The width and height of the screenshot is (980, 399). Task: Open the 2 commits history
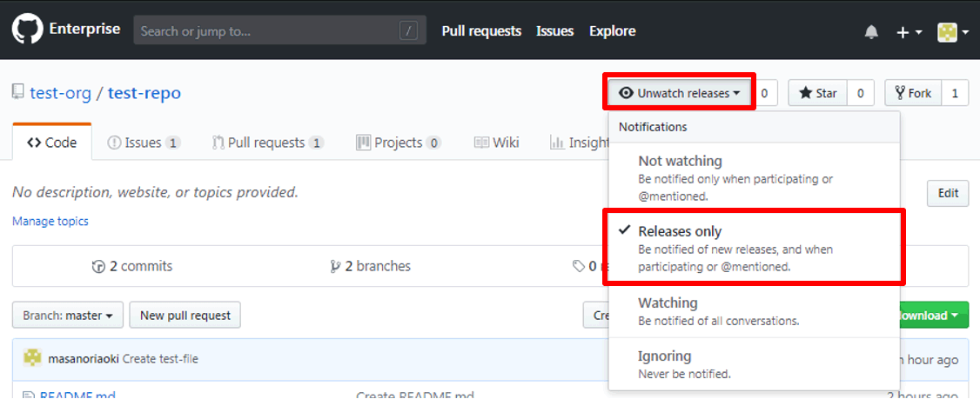pos(132,266)
